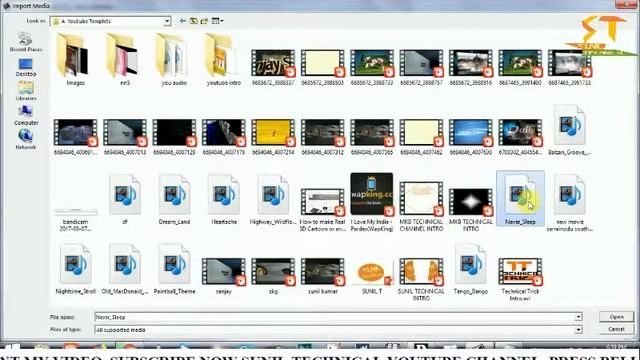This screenshot has height=360, width=640.
Task: Create a new folder
Action: tap(204, 21)
